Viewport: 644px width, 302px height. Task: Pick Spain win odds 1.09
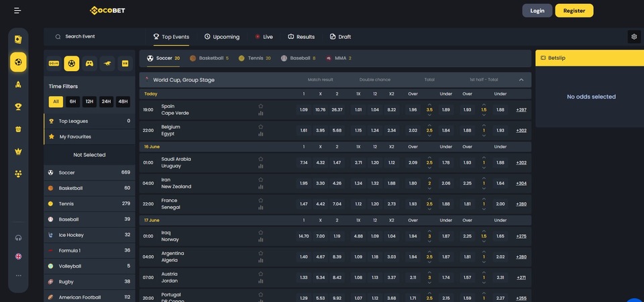(304, 110)
